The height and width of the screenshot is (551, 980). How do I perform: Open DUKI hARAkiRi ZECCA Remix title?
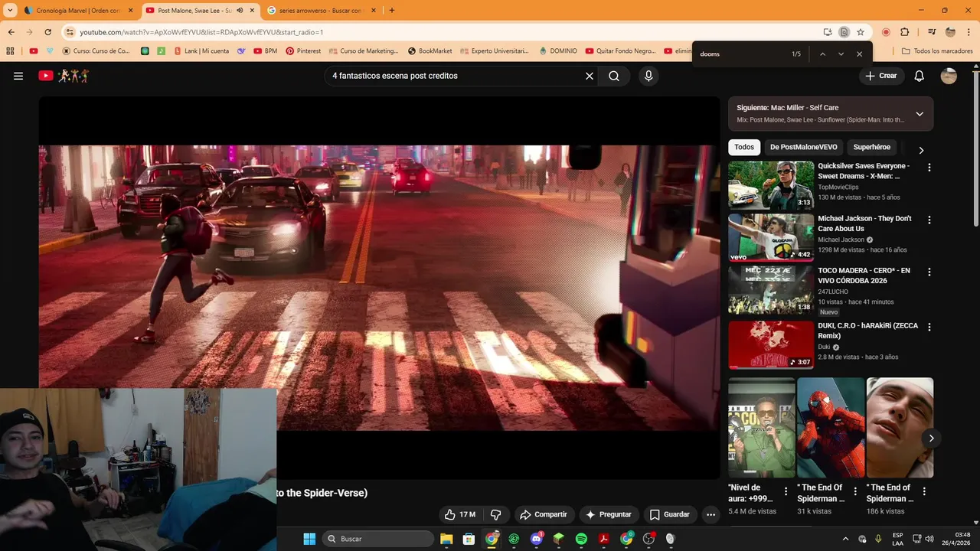[867, 331]
